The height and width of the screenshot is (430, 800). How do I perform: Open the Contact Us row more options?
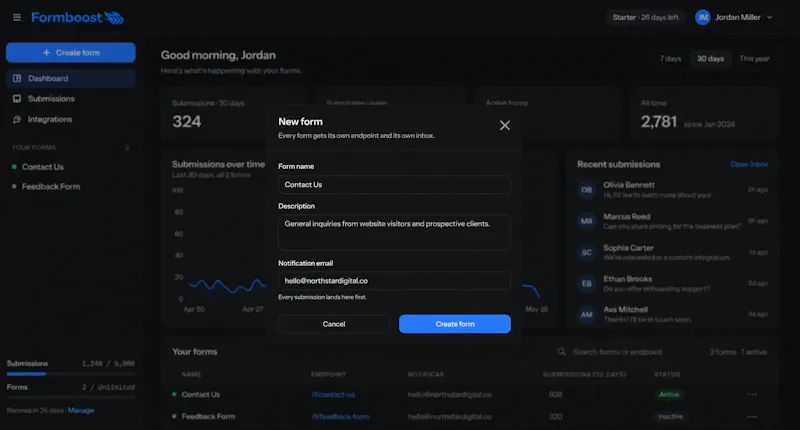752,395
